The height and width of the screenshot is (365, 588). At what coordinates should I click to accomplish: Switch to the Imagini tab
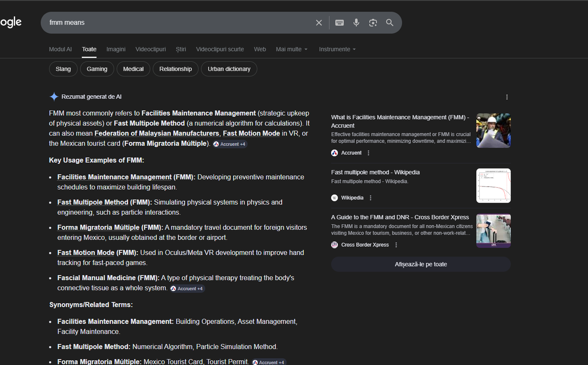coord(116,49)
